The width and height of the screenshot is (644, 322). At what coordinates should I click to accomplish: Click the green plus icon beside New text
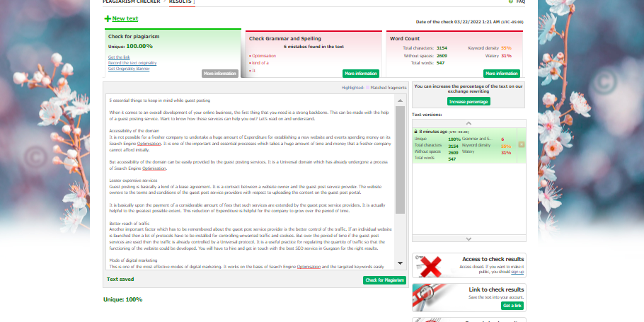(108, 18)
